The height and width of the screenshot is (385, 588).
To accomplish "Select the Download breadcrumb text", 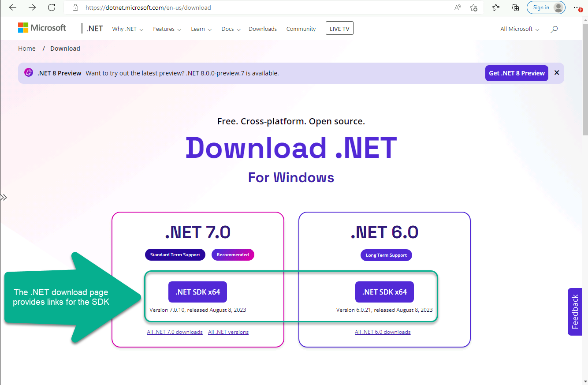I will tap(65, 49).
